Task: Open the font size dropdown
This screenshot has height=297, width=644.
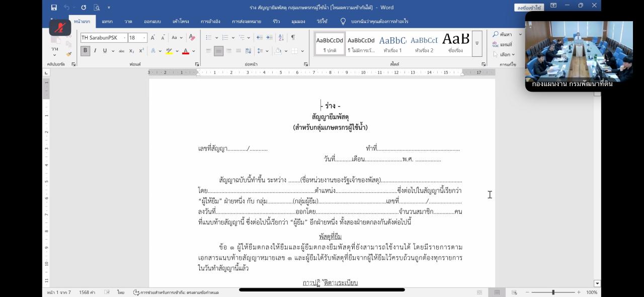Action: click(x=144, y=37)
